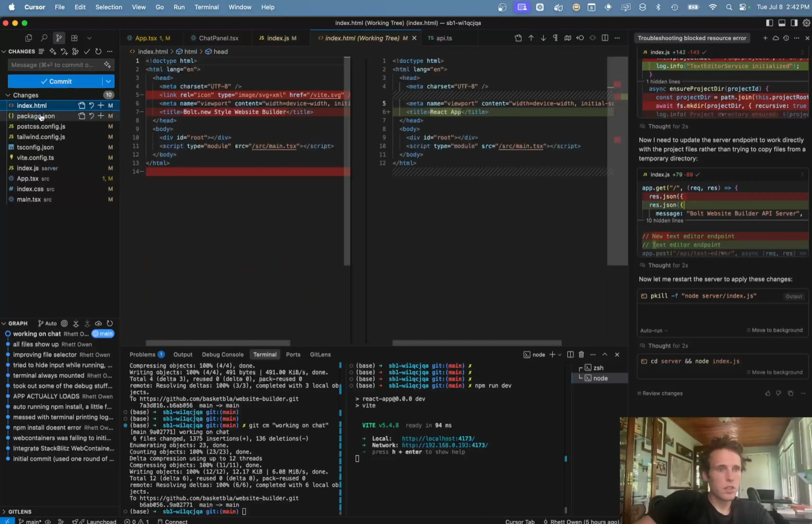Discard changes on index.html row

coord(91,105)
